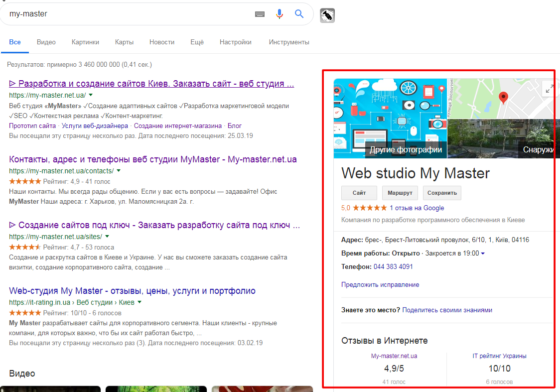This screenshot has width=560, height=392.
Task: Click Другие фотографии photo thumbnail
Action: pyautogui.click(x=390, y=119)
